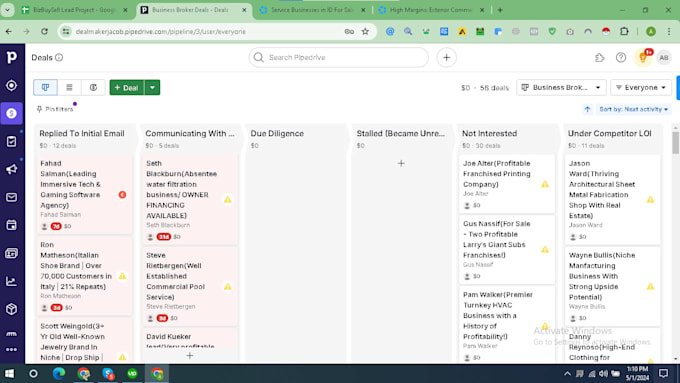Image resolution: width=680 pixels, height=383 pixels.
Task: Switch to Service Businesses in ID tab
Action: pyautogui.click(x=312, y=10)
